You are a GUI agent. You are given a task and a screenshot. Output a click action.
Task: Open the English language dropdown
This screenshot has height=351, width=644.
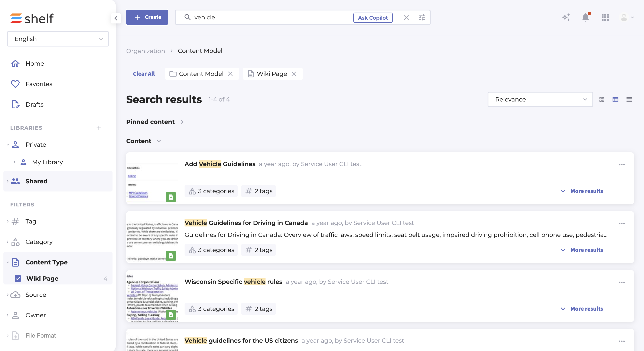[58, 39]
